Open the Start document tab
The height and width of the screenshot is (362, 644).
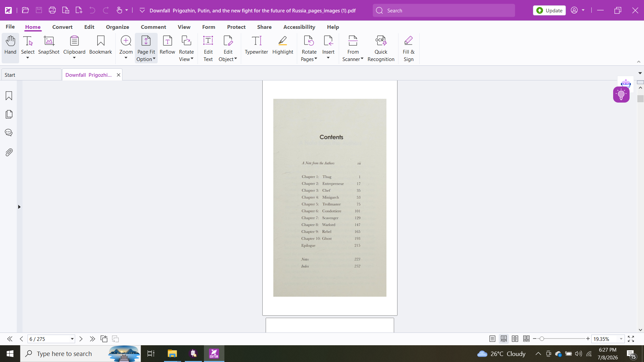(32, 75)
